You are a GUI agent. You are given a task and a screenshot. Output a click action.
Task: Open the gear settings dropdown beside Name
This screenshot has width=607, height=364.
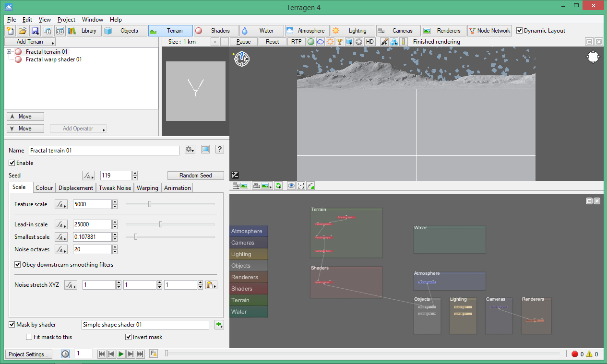190,150
